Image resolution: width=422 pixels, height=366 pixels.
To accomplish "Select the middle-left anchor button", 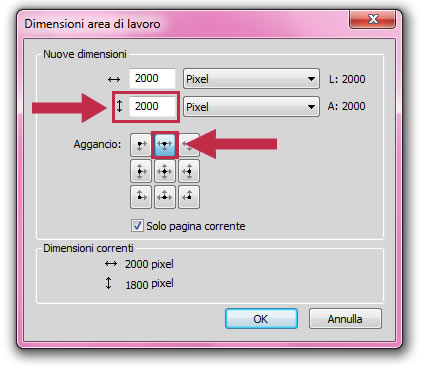I will (141, 171).
